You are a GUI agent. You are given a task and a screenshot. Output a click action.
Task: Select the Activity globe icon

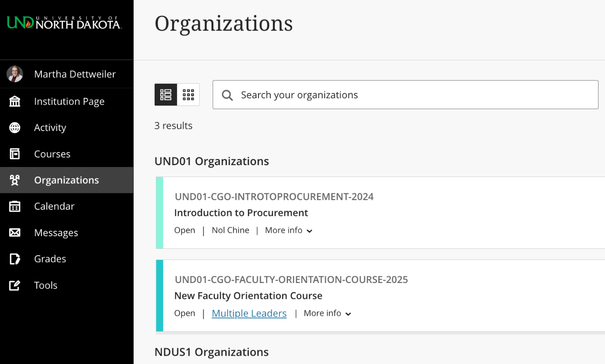(14, 127)
